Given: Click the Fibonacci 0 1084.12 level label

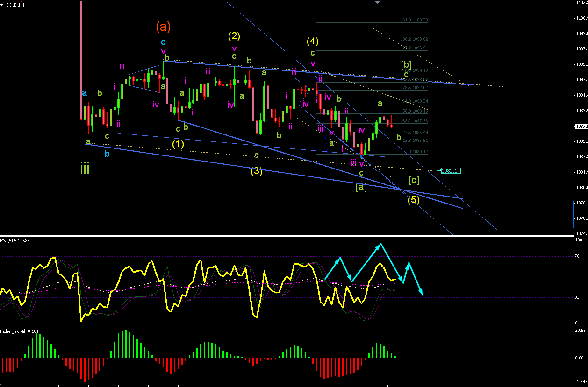Looking at the screenshot, I should pyautogui.click(x=418, y=152).
